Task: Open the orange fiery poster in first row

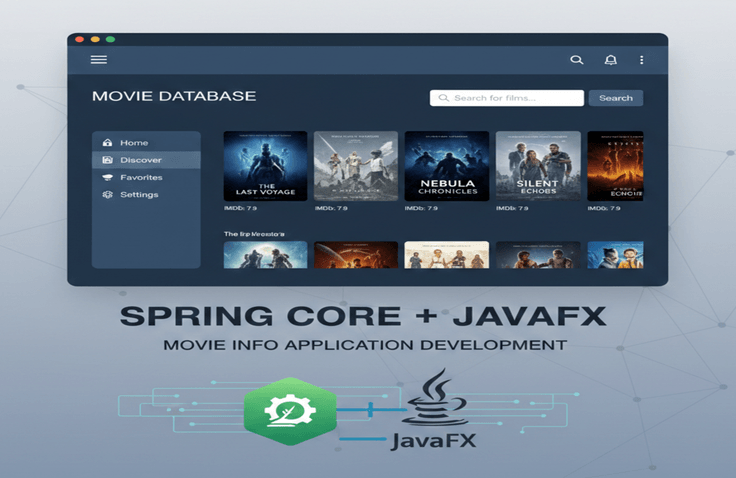Action: pyautogui.click(x=615, y=166)
